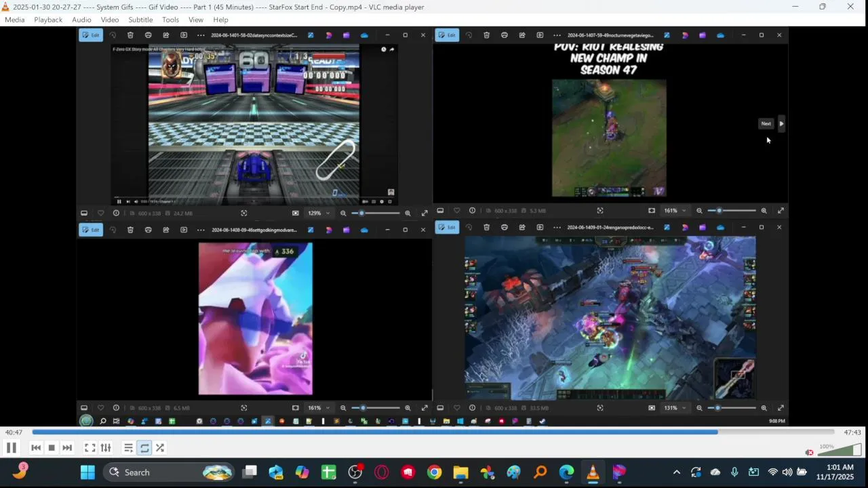
Task: Open the 131% zoom dropdown
Action: coord(675,408)
